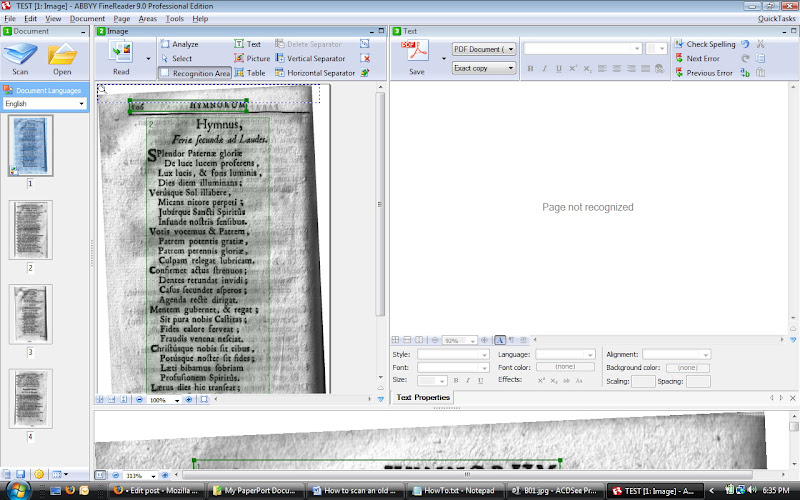Open the QuickTasks link
The image size is (800, 500).
[776, 19]
